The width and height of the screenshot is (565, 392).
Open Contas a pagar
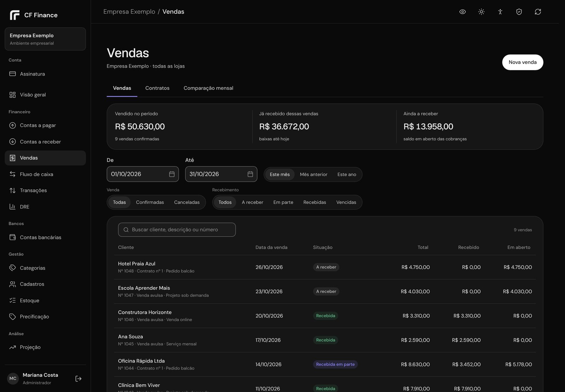pos(45,125)
